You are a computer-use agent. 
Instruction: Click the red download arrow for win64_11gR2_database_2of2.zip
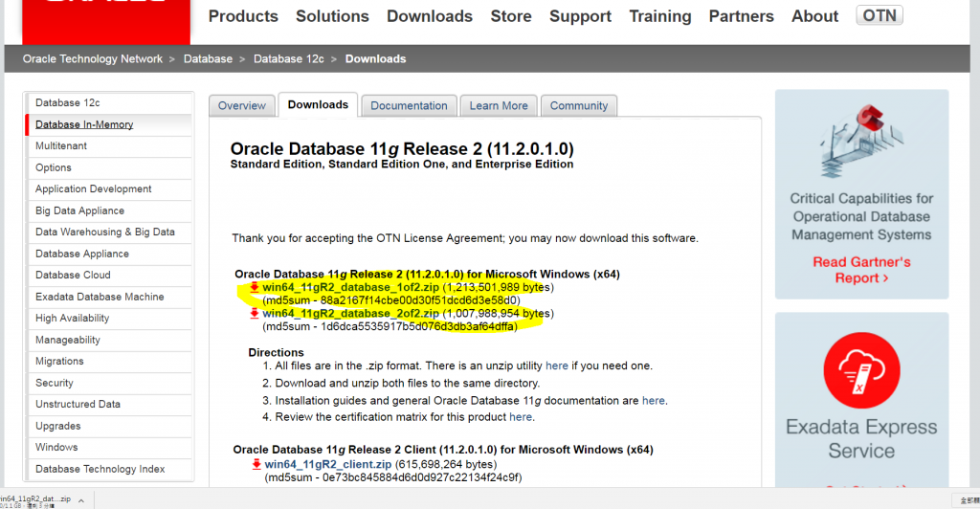pos(255,314)
